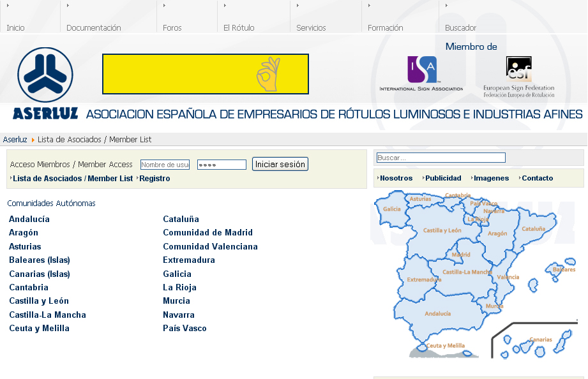Select Asturias in the communities list
The height and width of the screenshot is (379, 588).
coord(25,246)
